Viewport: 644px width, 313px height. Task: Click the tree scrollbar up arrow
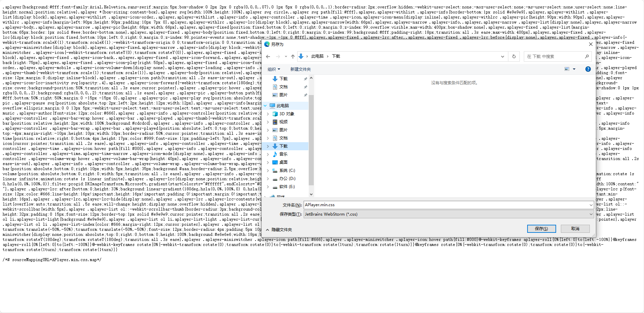point(311,78)
